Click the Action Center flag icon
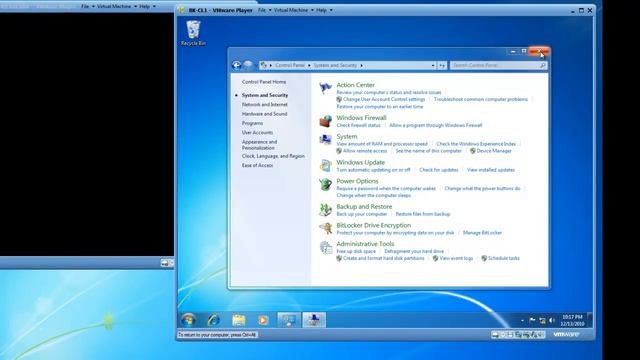Image resolution: width=640 pixels, height=360 pixels. pyautogui.click(x=325, y=88)
